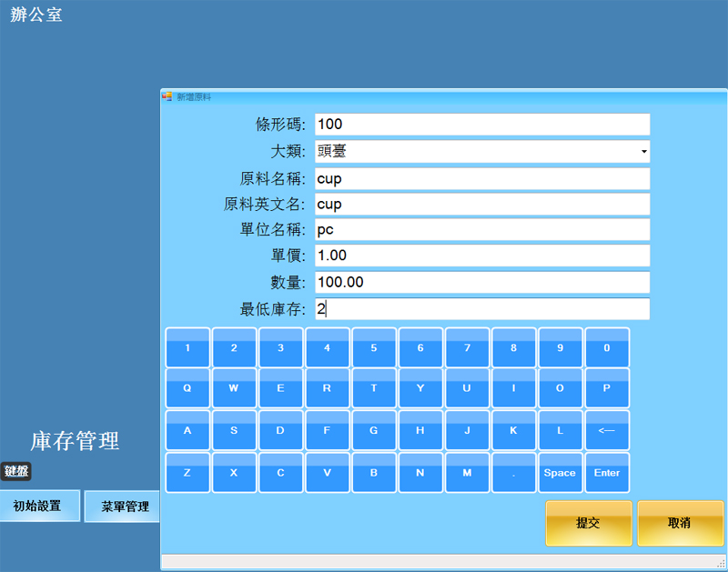Tap the letter M key
728x572 pixels.
pos(467,473)
